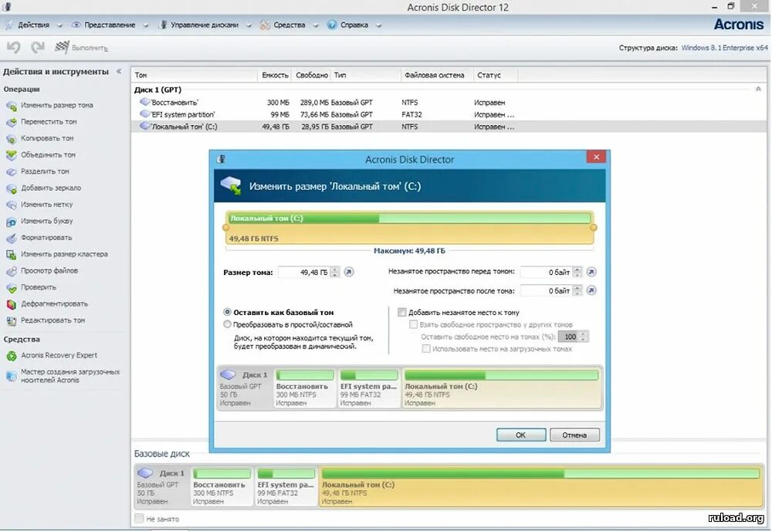The width and height of the screenshot is (772, 532).
Task: Open the Представление menu
Action: [110, 25]
